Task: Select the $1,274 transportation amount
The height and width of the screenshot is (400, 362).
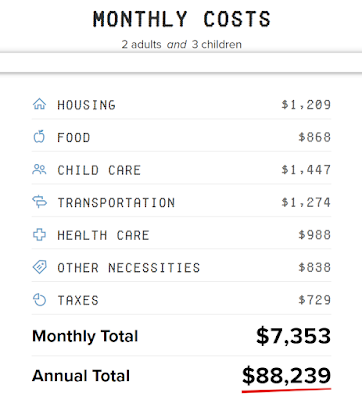Action: 306,202
